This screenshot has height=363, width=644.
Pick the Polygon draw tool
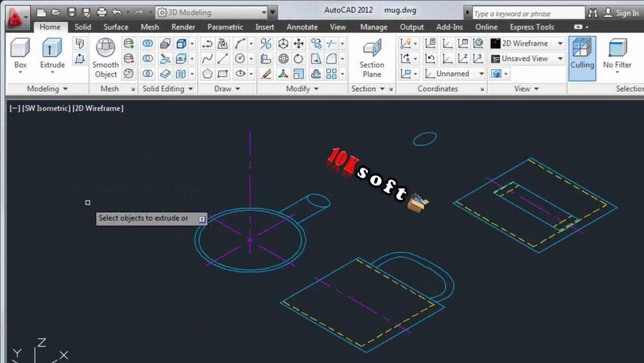coord(207,73)
